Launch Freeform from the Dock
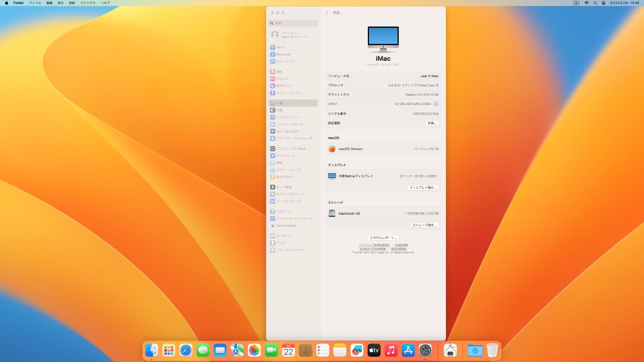The image size is (644, 362). tap(357, 350)
